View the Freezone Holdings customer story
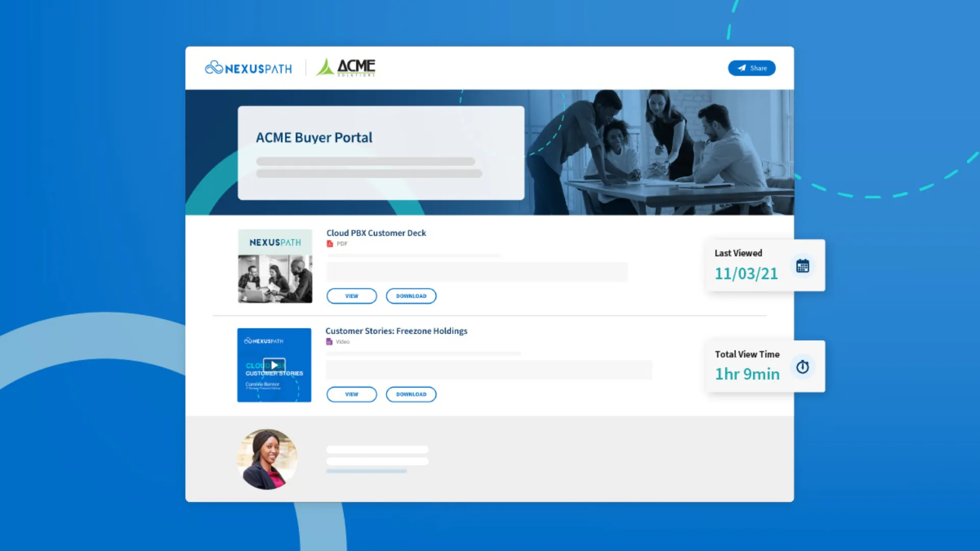 click(352, 394)
